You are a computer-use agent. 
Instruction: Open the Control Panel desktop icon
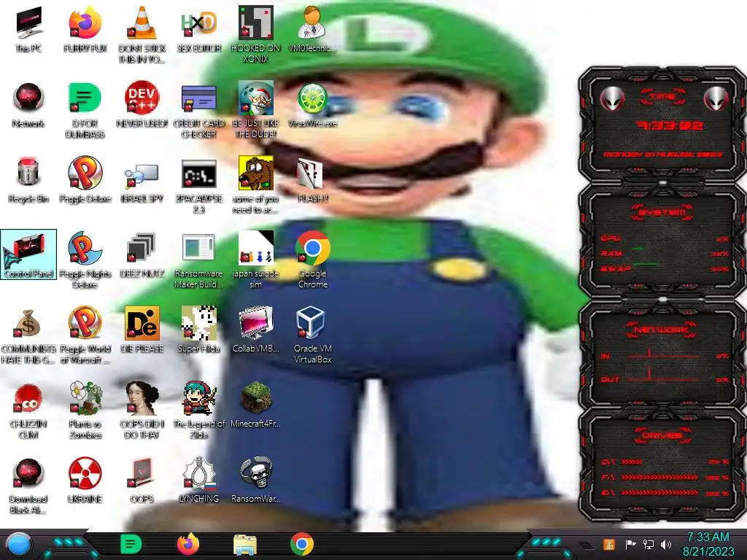pos(28,254)
